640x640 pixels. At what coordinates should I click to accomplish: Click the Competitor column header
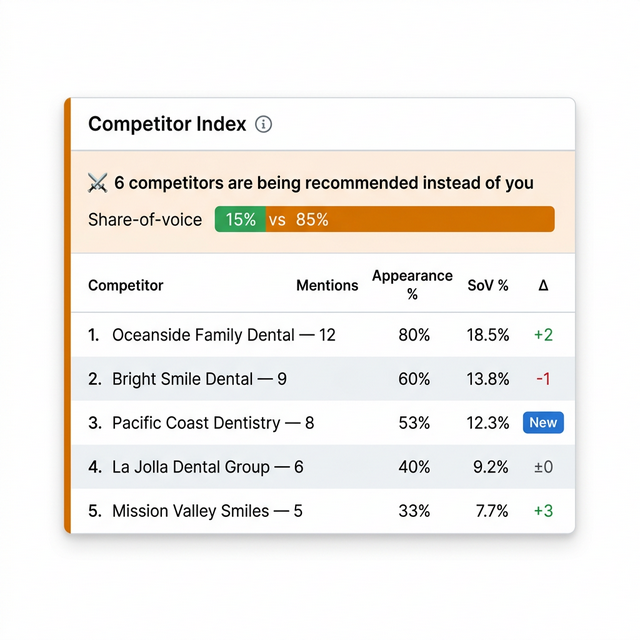click(126, 286)
